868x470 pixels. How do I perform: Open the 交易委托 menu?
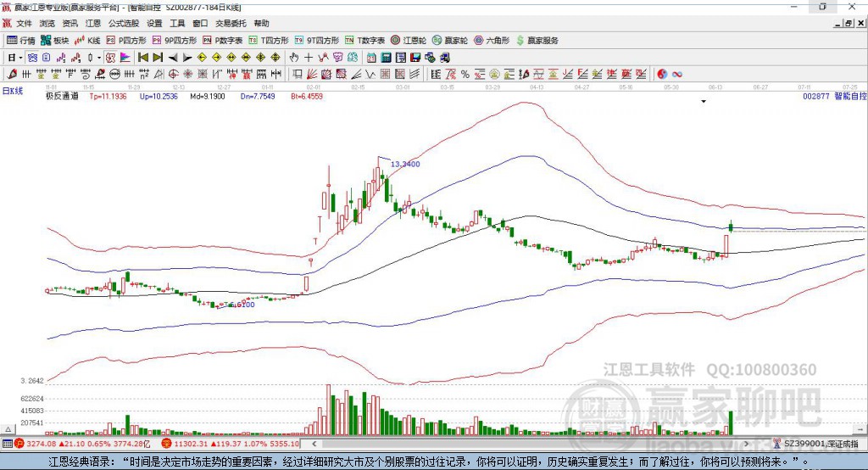pos(231,23)
